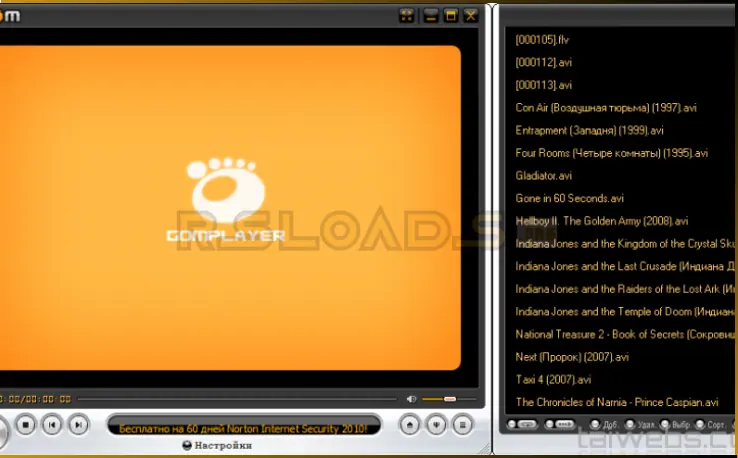Click the eject/open file round button
Viewport: 738px width, 458px height.
409,424
